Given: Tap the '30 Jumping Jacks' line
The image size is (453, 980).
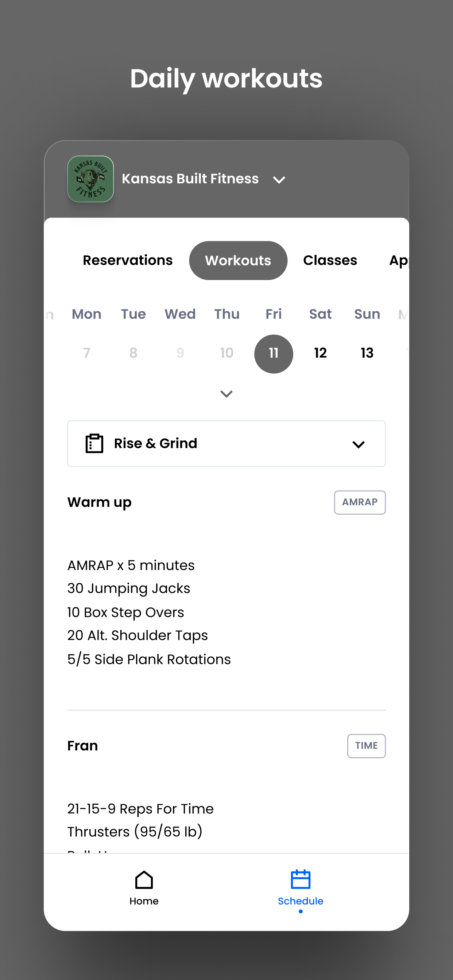Looking at the screenshot, I should point(129,588).
